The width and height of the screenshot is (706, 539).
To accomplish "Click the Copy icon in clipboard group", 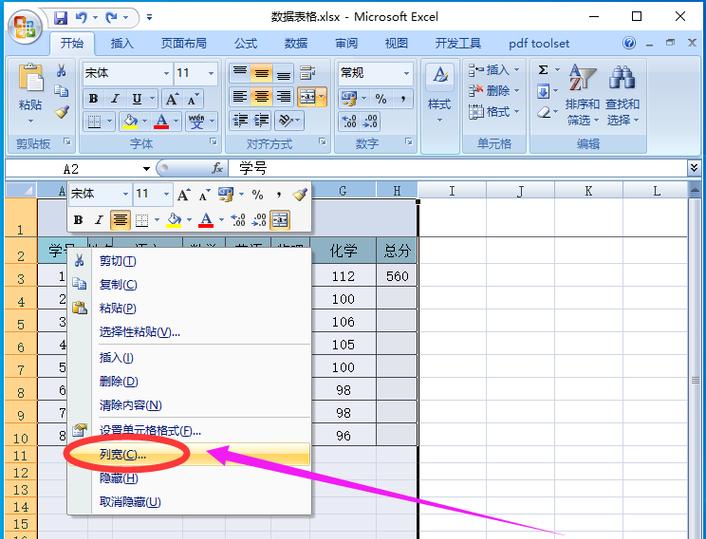I will (62, 91).
